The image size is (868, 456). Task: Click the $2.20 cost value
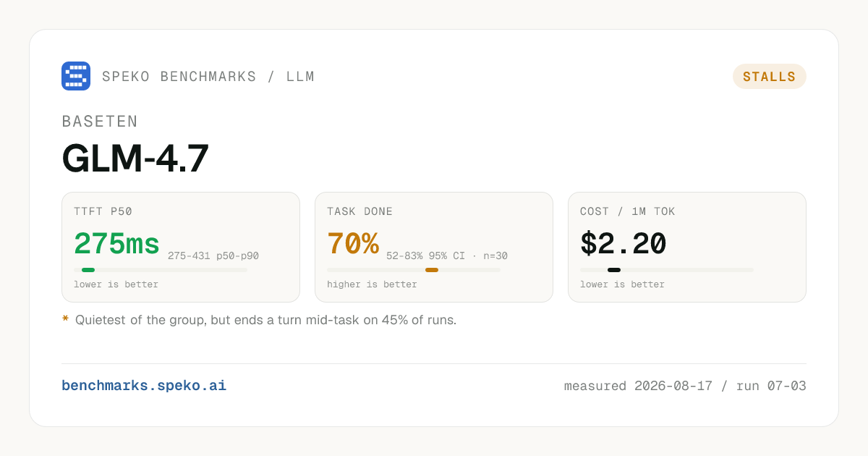coord(624,245)
